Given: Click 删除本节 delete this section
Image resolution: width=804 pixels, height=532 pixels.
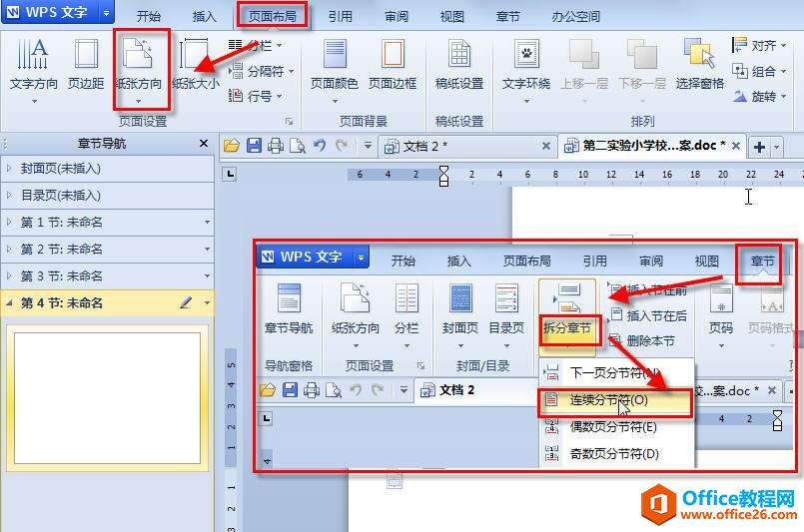Looking at the screenshot, I should 643,340.
